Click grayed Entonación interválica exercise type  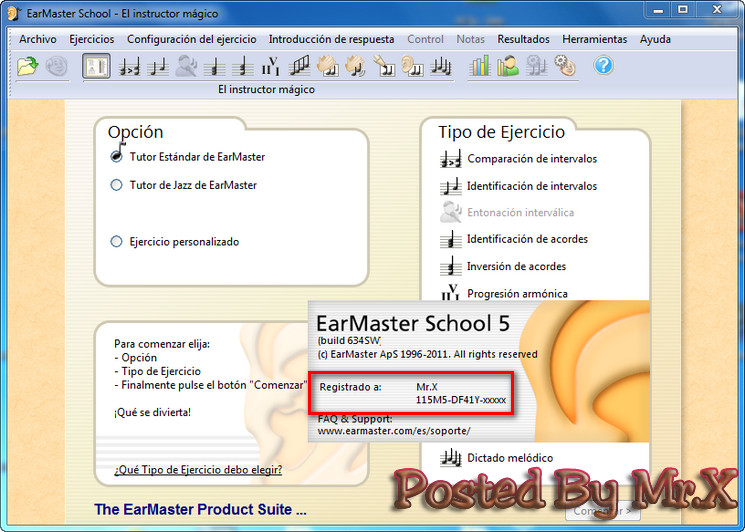point(507,212)
